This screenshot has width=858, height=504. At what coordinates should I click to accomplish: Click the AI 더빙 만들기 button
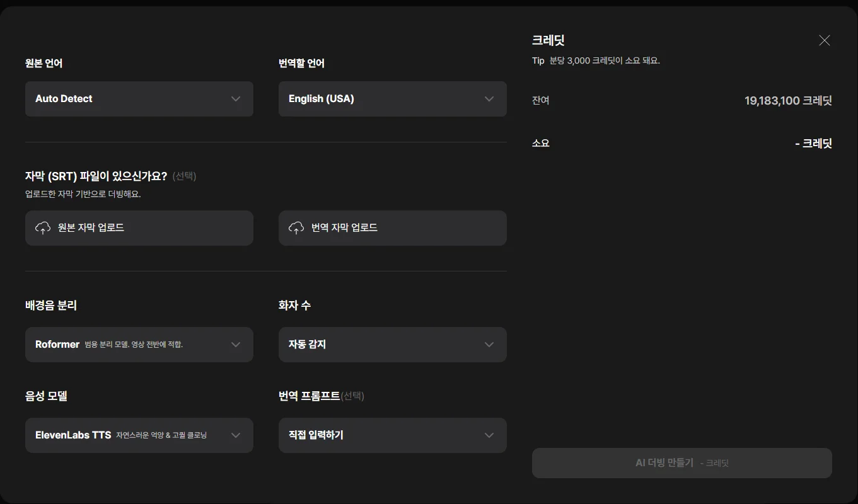(x=681, y=463)
